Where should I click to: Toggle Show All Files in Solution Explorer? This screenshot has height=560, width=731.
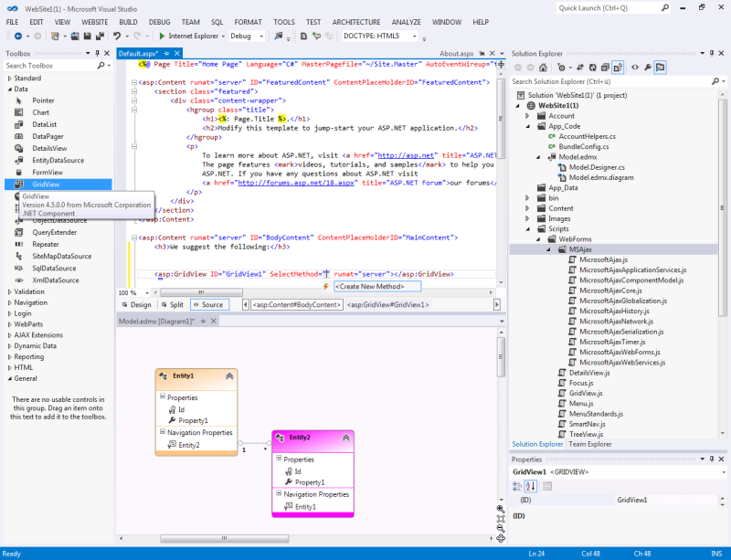(619, 68)
